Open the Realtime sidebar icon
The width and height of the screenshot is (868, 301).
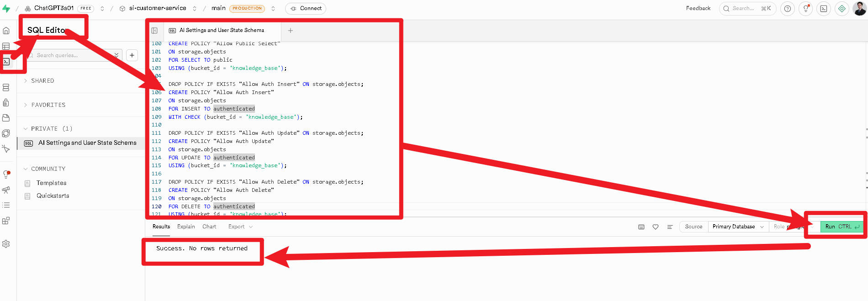coord(6,148)
